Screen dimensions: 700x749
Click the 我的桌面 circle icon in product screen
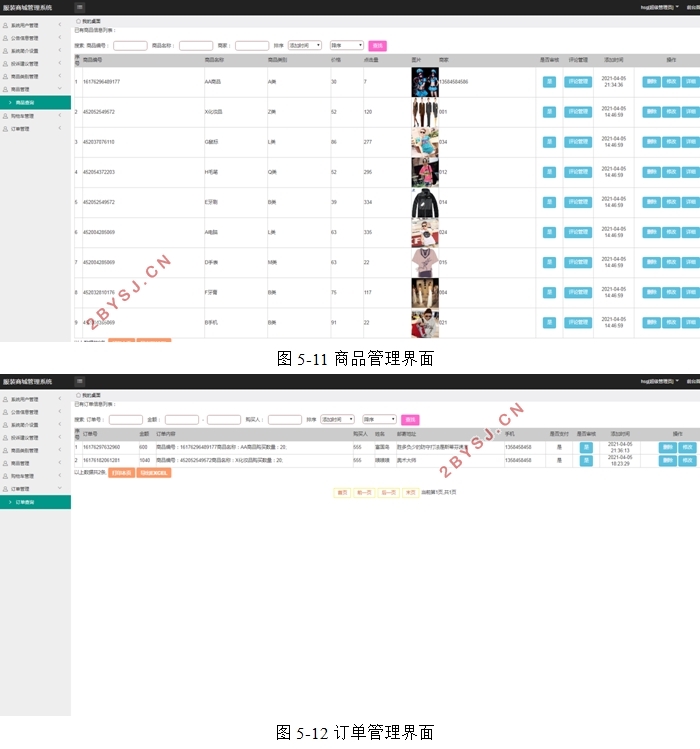(x=78, y=21)
